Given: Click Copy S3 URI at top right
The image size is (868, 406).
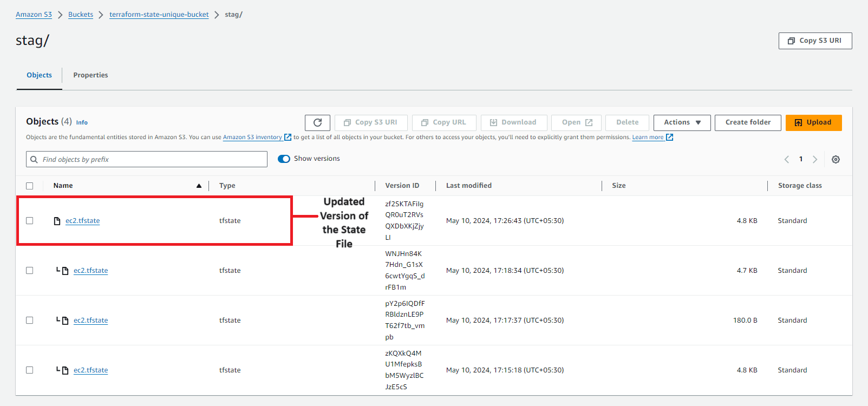Looking at the screenshot, I should coord(815,41).
